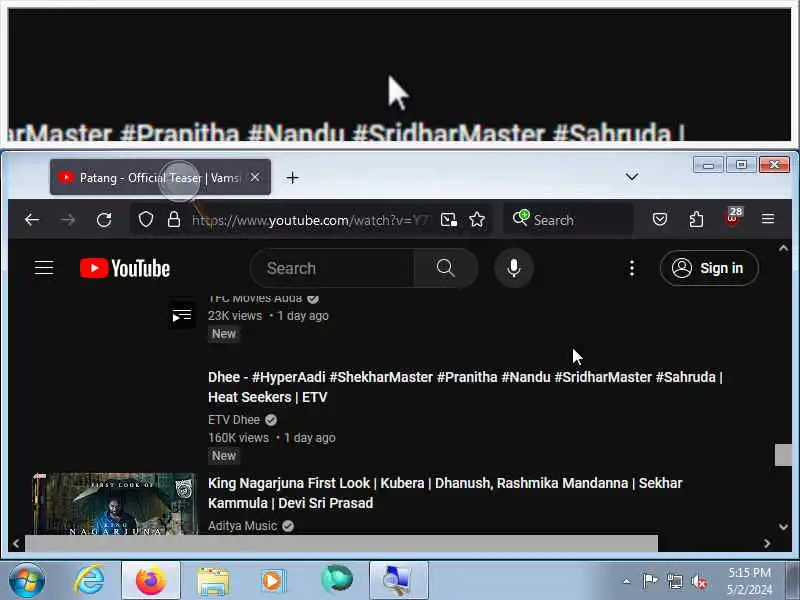The width and height of the screenshot is (800, 600).
Task: Click 160K views text under ETV Dhee
Action: point(238,438)
